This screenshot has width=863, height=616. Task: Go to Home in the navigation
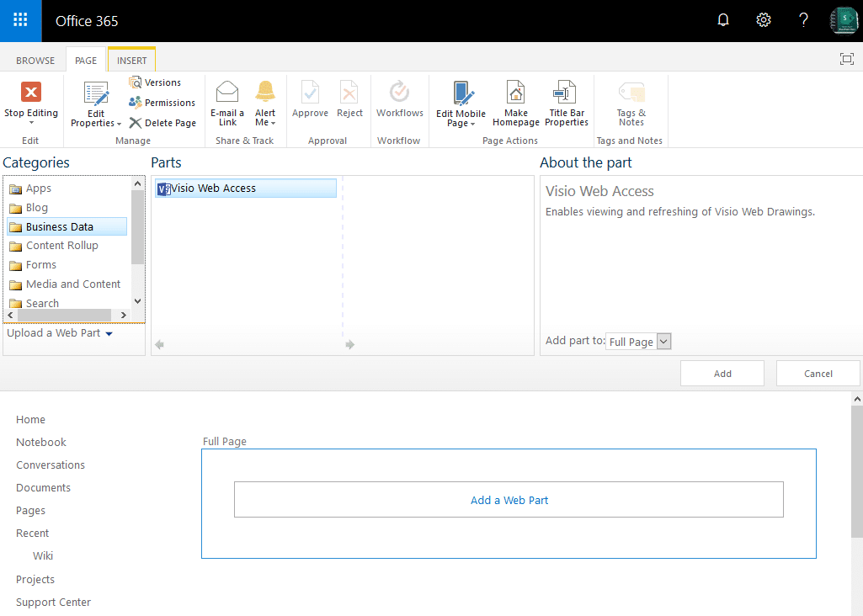(x=31, y=420)
